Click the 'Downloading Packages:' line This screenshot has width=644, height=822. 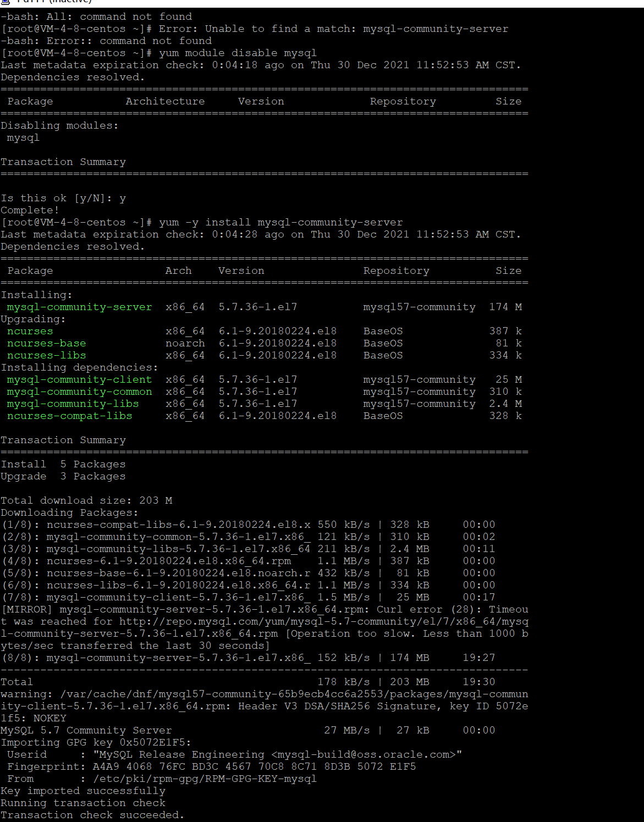point(69,513)
